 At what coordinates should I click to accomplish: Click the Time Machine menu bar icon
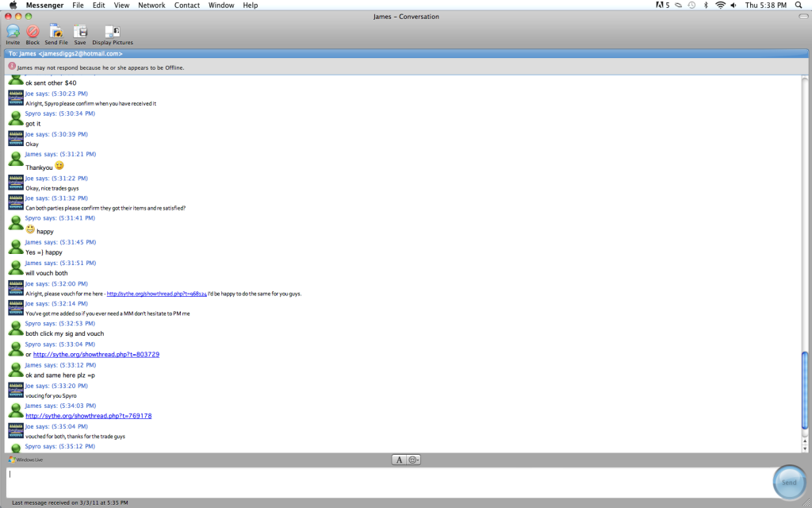click(691, 6)
